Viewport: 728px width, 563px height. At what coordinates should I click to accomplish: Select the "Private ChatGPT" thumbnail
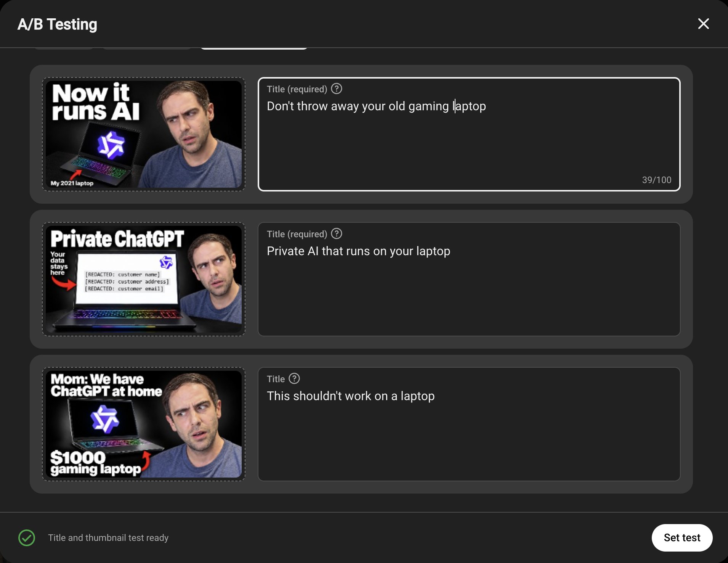(144, 279)
